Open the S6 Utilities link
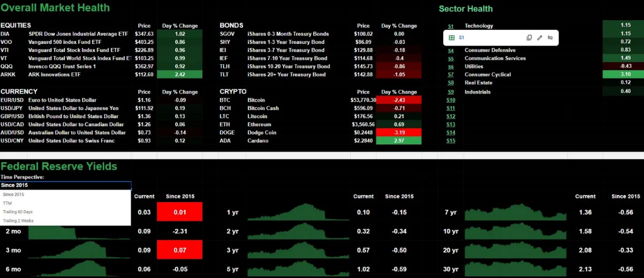 [x=451, y=67]
